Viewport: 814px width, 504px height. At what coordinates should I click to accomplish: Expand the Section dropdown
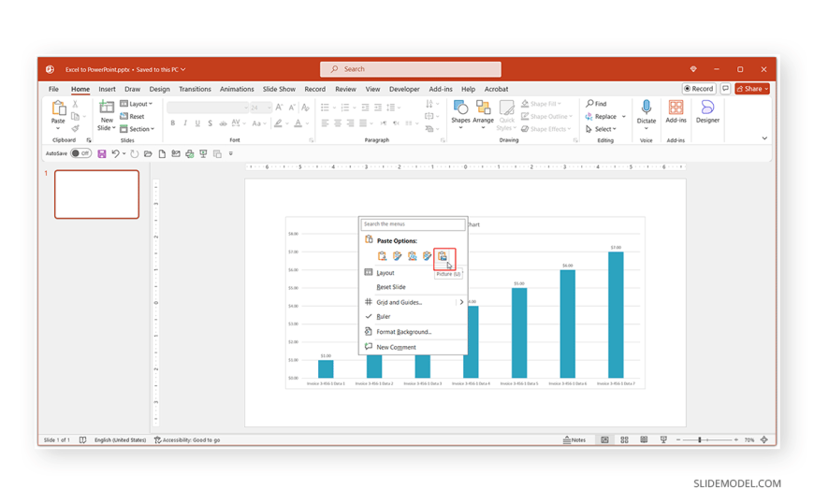pyautogui.click(x=138, y=129)
